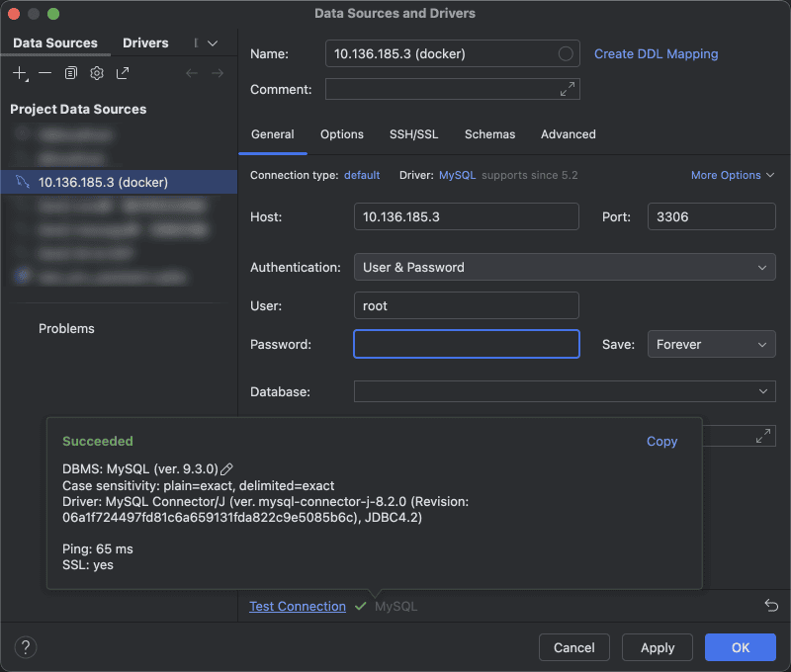Click the Create DDL Mapping link

(x=656, y=54)
